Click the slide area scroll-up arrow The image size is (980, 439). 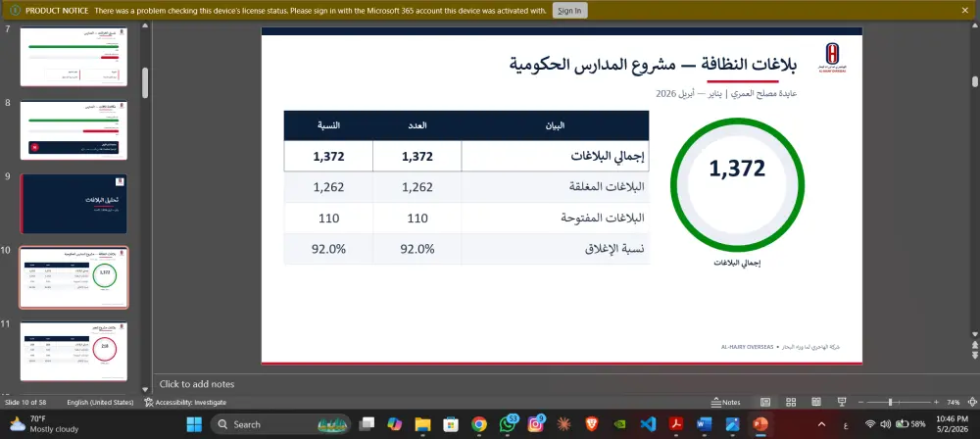click(974, 26)
